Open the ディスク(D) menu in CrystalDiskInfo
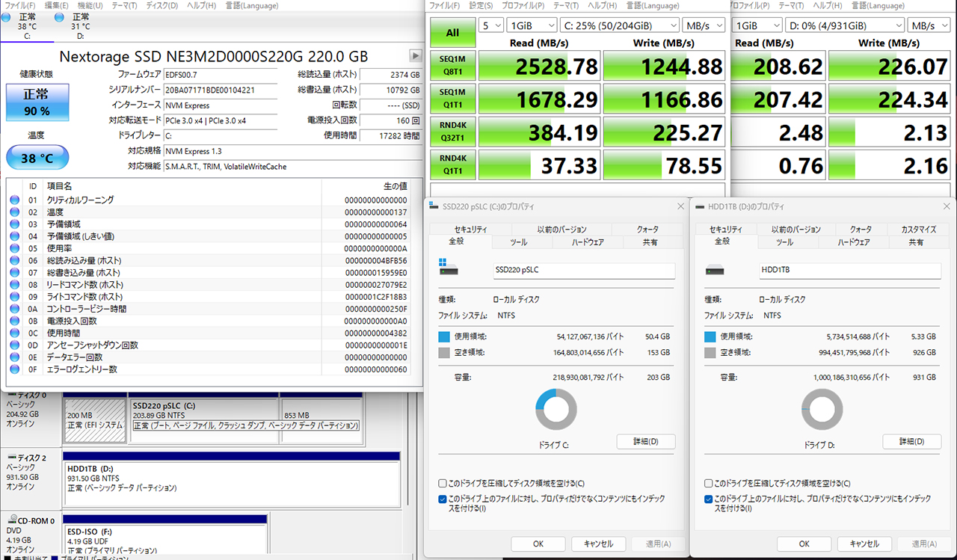Image resolution: width=957 pixels, height=560 pixels. [x=160, y=5]
